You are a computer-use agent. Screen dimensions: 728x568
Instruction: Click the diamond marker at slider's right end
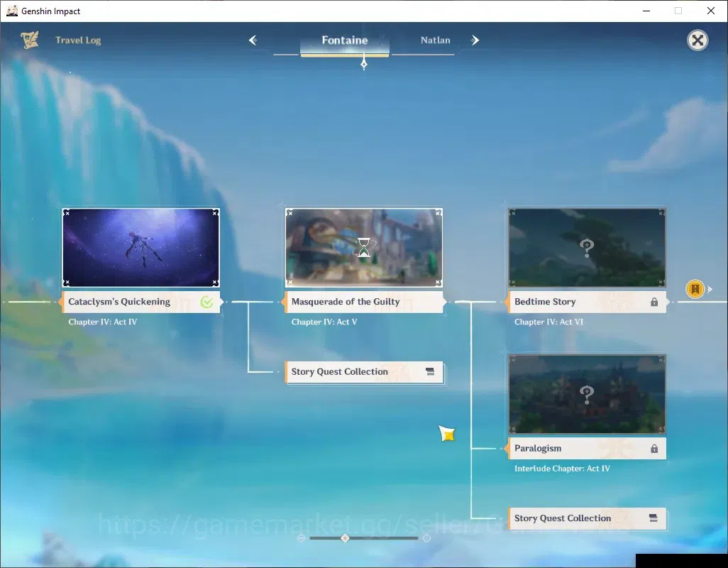pos(426,537)
